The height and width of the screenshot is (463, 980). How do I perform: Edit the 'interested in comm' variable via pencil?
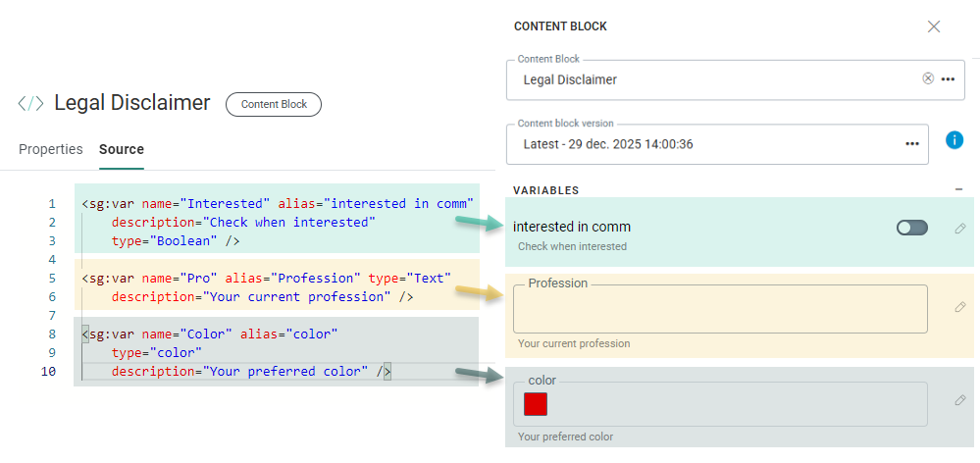(x=959, y=229)
